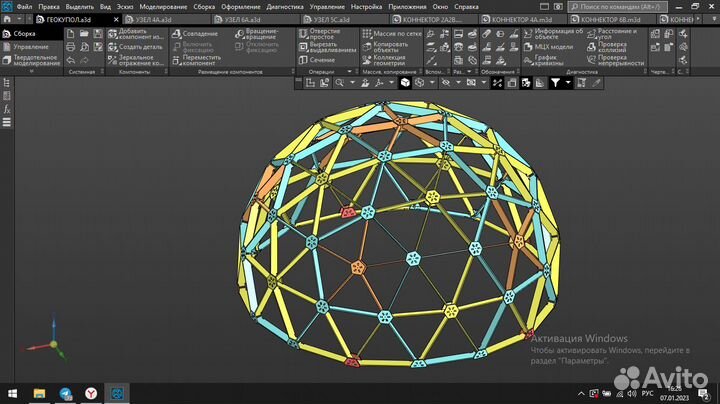Screen dimensions: 720x404
Task: Expand the Операции panel arrow
Action: click(x=349, y=72)
